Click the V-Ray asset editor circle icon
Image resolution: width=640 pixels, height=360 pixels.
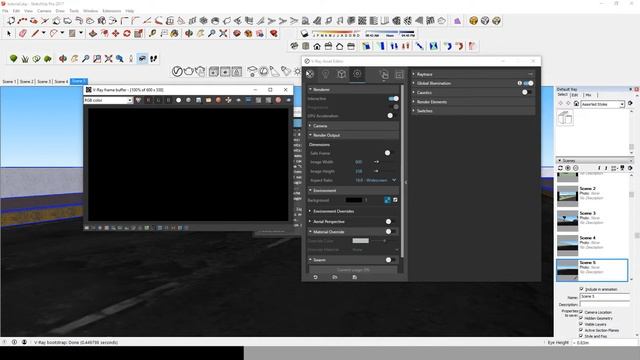(x=177, y=71)
